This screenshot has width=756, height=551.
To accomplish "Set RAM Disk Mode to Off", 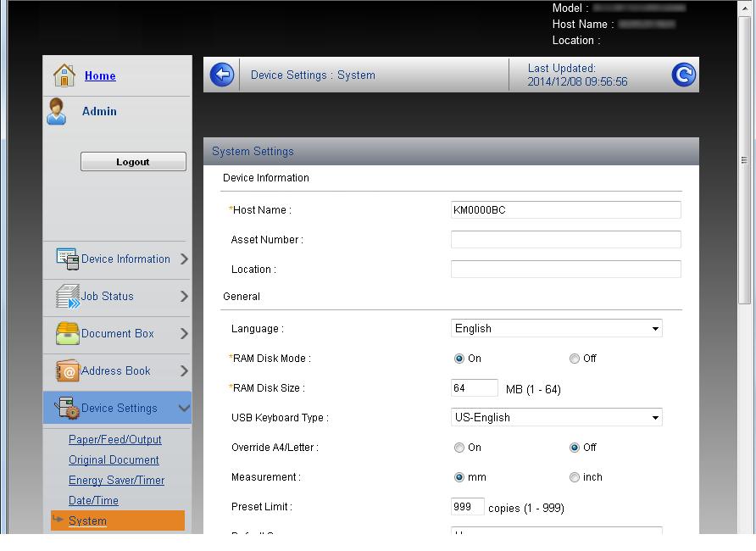I will click(x=575, y=359).
